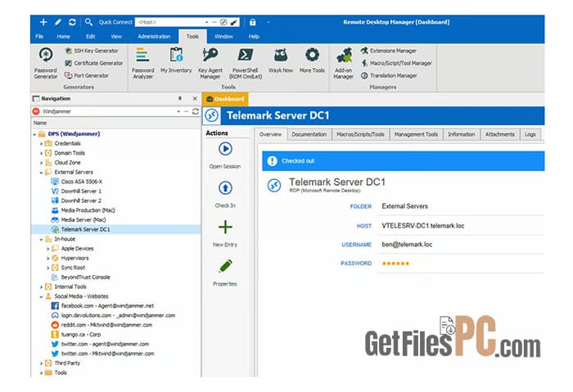Select Downhill Server 1 entry
This screenshot has width=573, height=392.
(77, 191)
